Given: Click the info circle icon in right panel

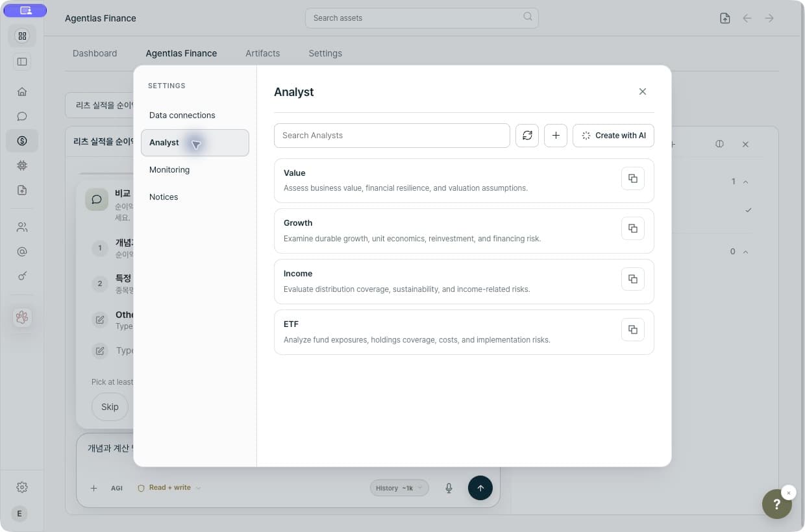Looking at the screenshot, I should pos(719,144).
